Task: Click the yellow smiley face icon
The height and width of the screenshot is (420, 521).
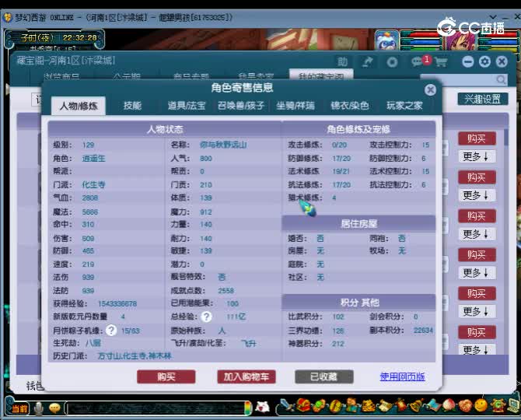Action: pyautogui.click(x=481, y=405)
